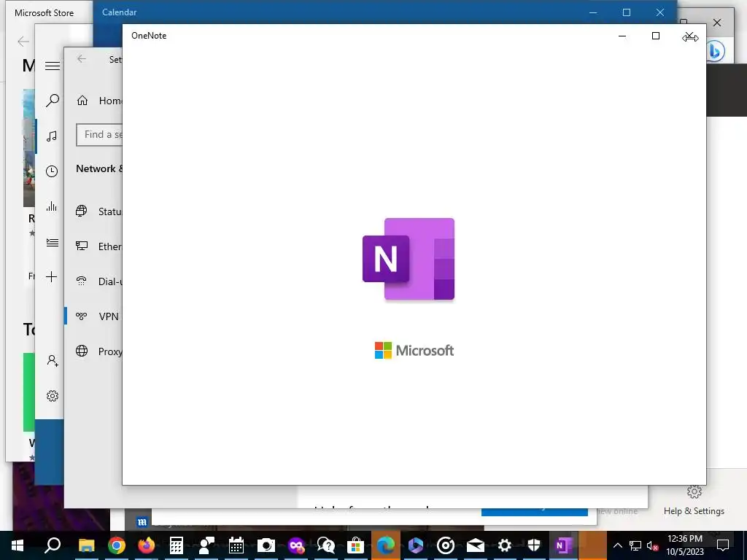Open the clock showing 12:36 PM
Image resolution: width=747 pixels, height=560 pixels.
pyautogui.click(x=684, y=545)
